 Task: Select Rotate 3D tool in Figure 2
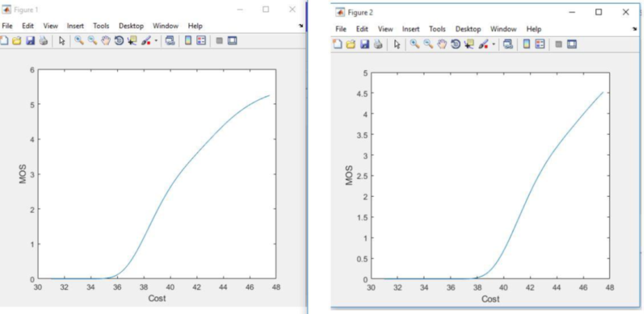click(456, 44)
